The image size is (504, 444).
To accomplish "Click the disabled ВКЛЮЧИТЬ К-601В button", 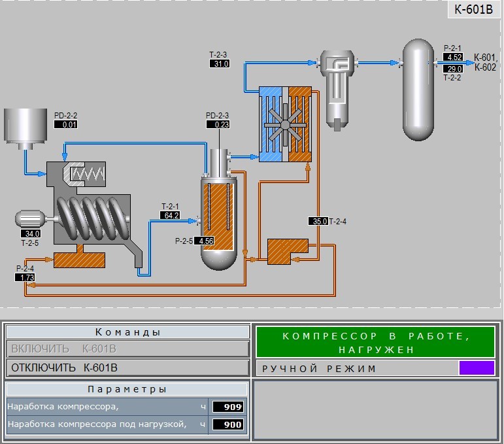I will click(x=127, y=349).
